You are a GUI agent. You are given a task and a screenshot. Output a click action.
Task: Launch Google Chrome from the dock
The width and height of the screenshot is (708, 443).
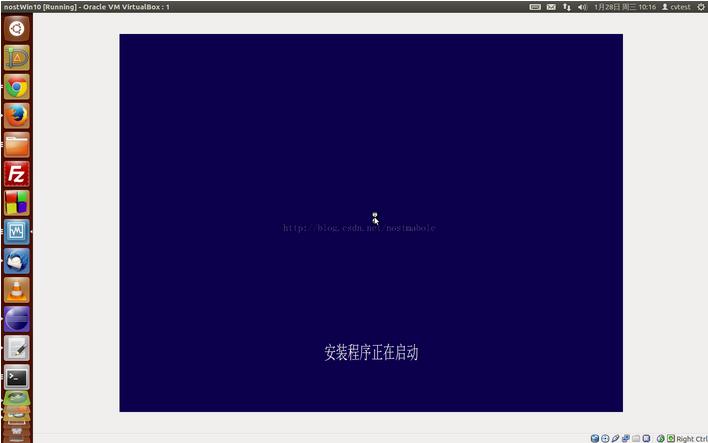[17, 87]
